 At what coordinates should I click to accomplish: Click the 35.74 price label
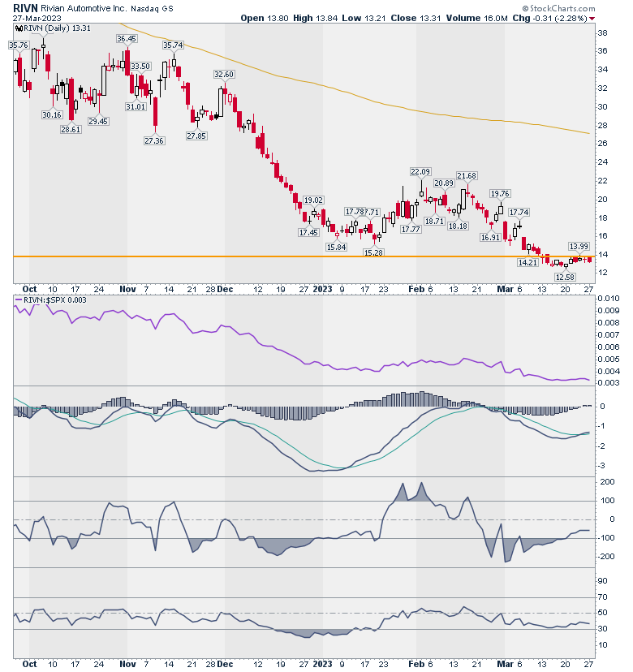(173, 45)
